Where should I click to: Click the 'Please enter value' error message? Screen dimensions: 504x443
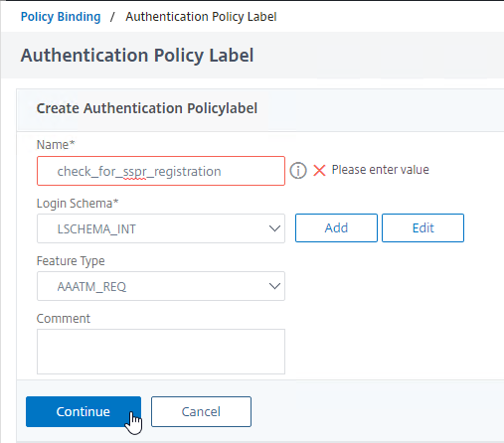tap(381, 170)
